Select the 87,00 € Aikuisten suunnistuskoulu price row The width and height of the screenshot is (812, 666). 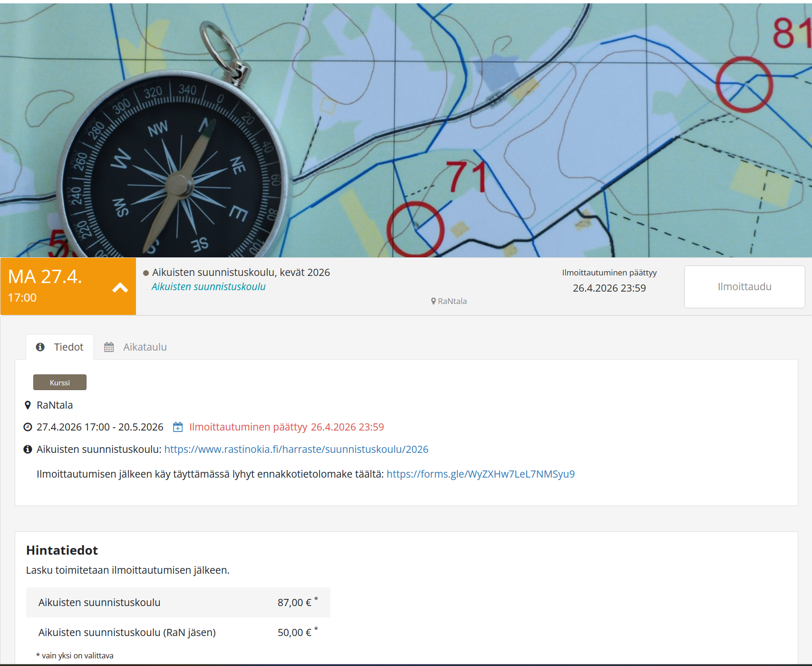tap(178, 603)
